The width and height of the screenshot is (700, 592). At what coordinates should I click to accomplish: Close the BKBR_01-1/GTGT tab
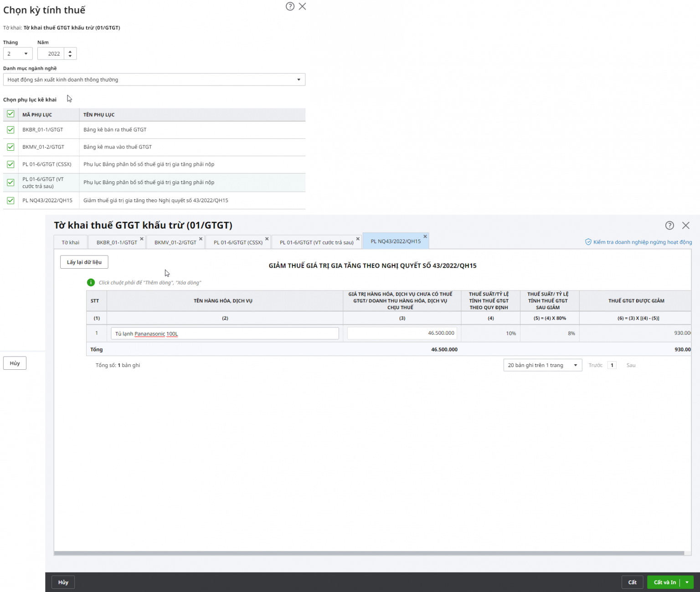point(142,239)
